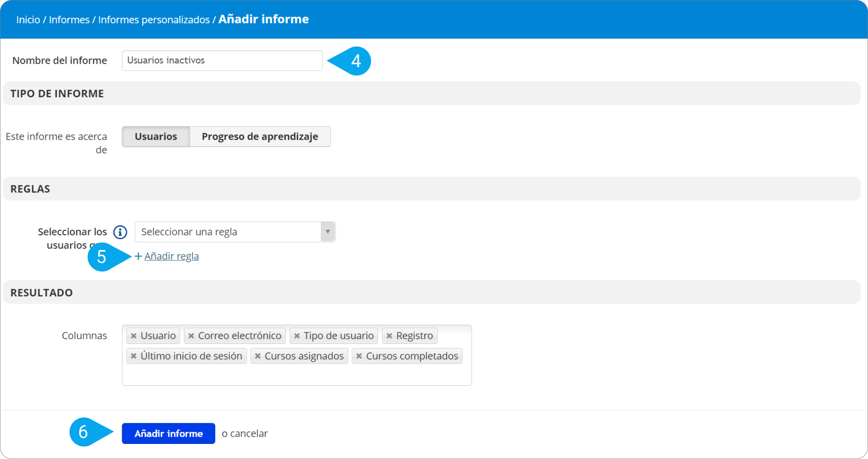The height and width of the screenshot is (459, 868).
Task: Go to Inicio in the breadcrumb
Action: tap(28, 20)
